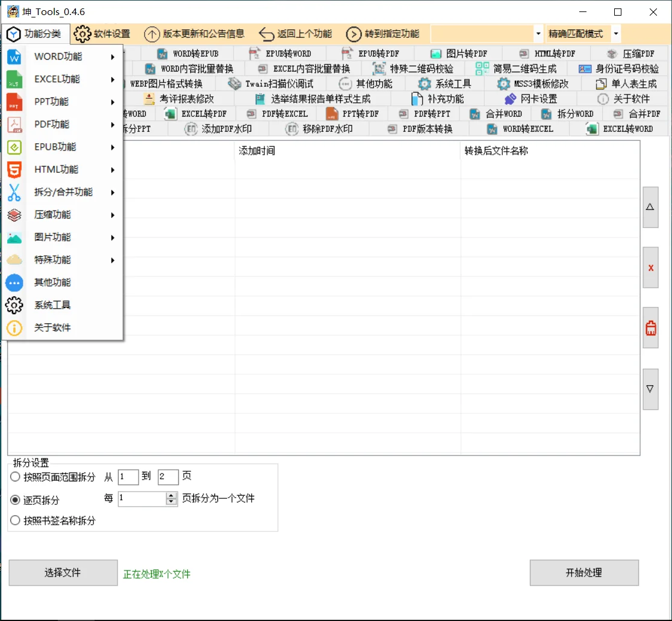Open the EPUB转PDF tool
Screen dimensions: 672x621
371,54
